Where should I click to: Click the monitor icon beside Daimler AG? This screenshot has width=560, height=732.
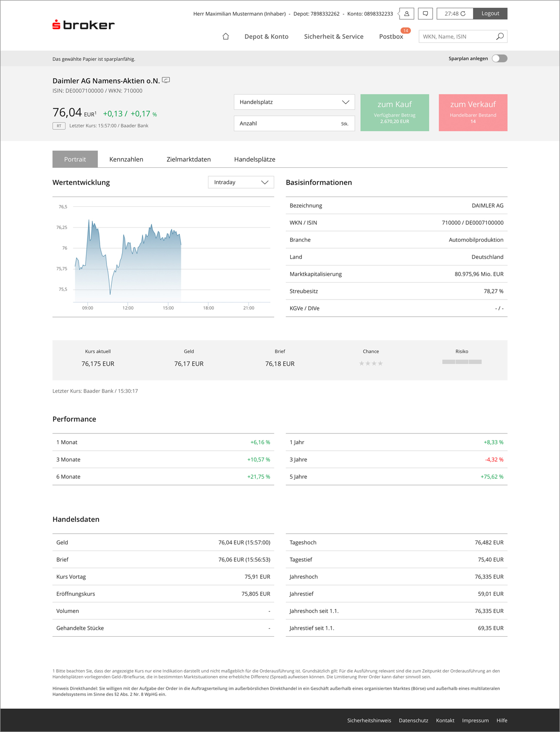pos(166,80)
